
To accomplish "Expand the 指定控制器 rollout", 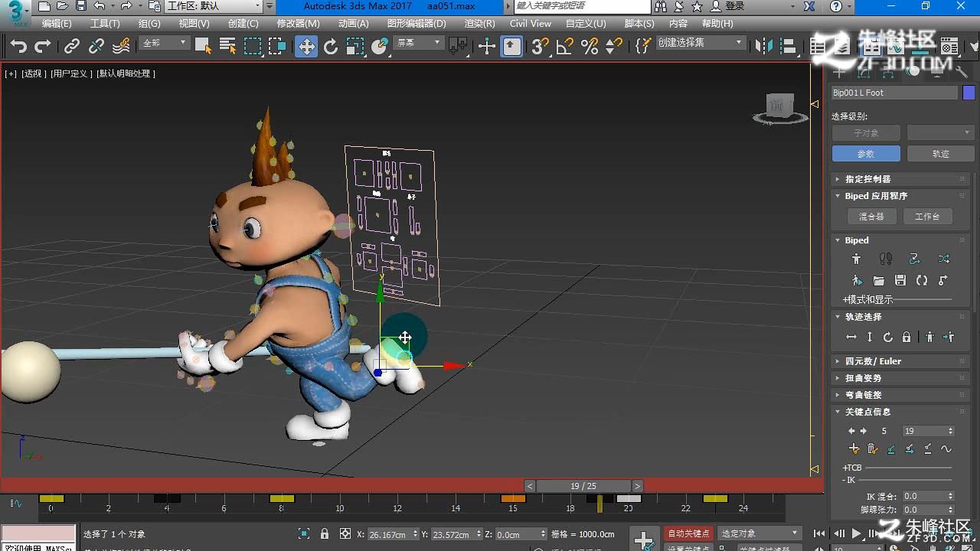I will (900, 179).
